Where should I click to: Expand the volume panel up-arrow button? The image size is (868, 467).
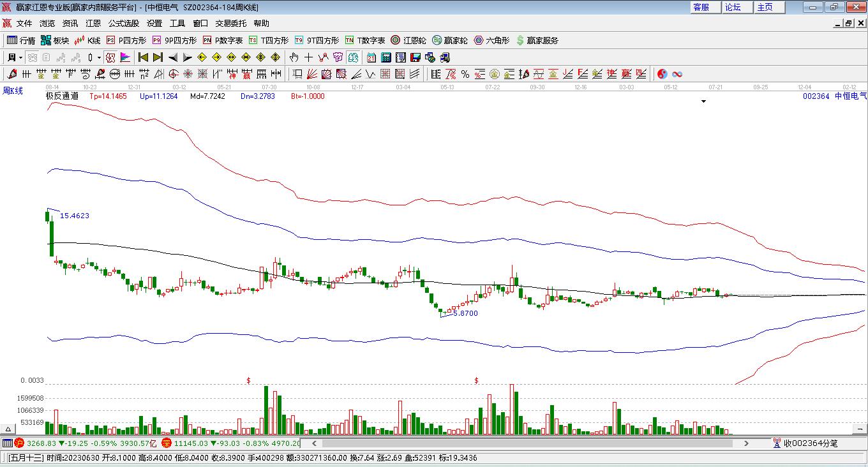pos(9,429)
